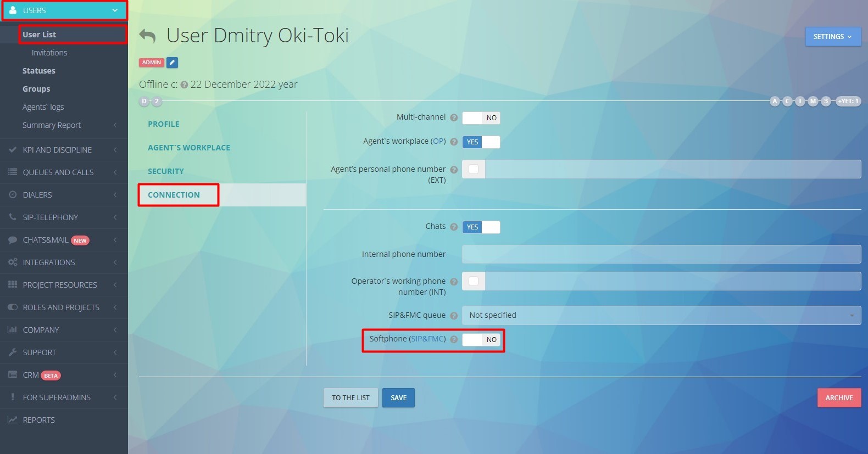The width and height of the screenshot is (868, 454).
Task: Toggle the Multi-channel switch
Action: point(481,118)
